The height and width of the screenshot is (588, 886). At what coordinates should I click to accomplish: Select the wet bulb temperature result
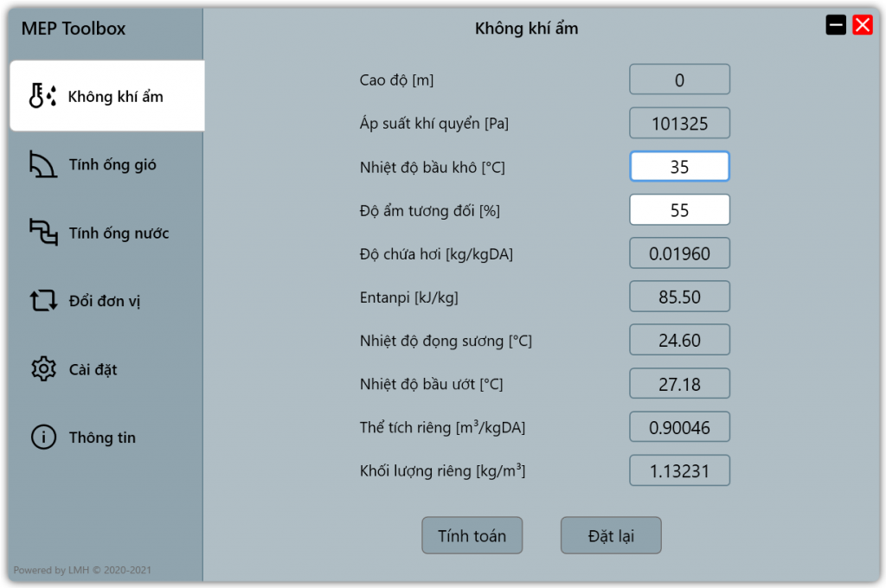(679, 383)
